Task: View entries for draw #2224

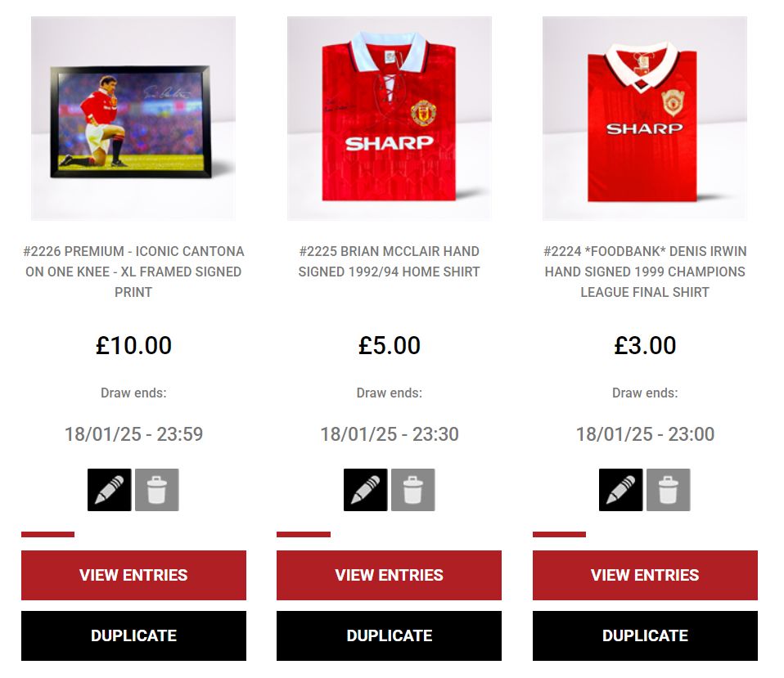Action: coord(645,575)
